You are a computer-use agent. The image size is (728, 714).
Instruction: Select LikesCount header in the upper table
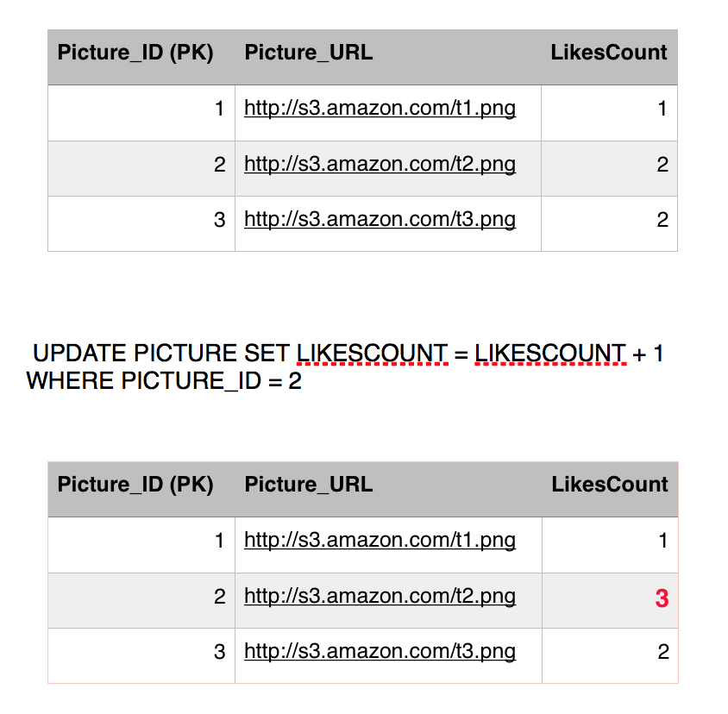click(x=609, y=53)
